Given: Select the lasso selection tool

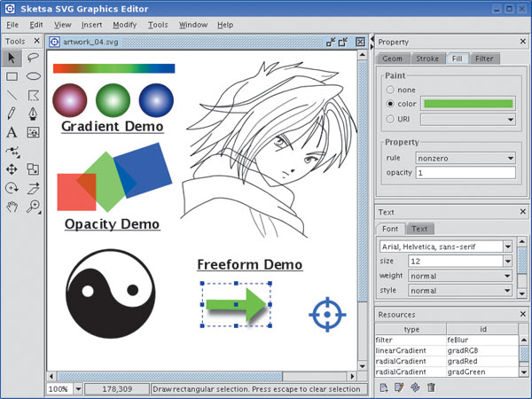Looking at the screenshot, I should click(x=33, y=58).
